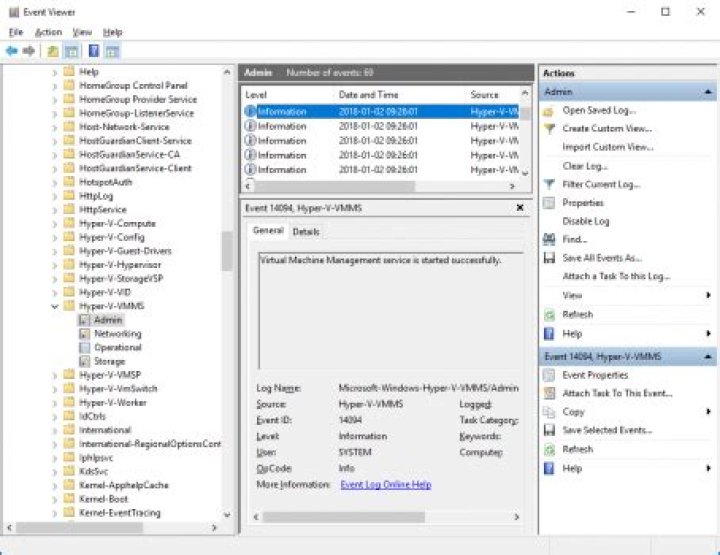This screenshot has width=720, height=555.
Task: Click the Help icon below Save Selected Events
Action: click(549, 469)
